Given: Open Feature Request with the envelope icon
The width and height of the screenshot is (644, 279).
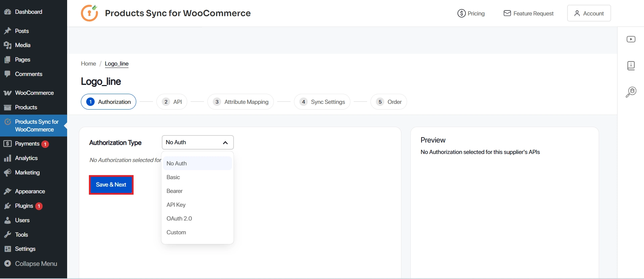Looking at the screenshot, I should 529,13.
